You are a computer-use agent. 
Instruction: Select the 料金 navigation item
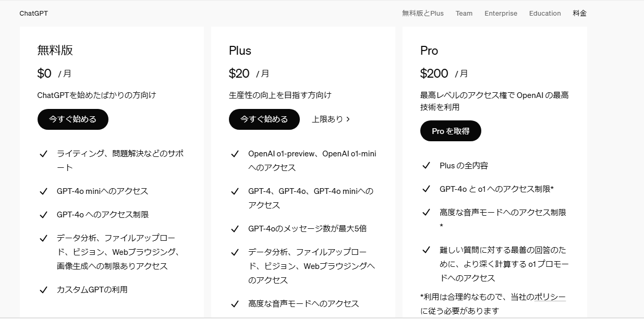click(x=578, y=13)
